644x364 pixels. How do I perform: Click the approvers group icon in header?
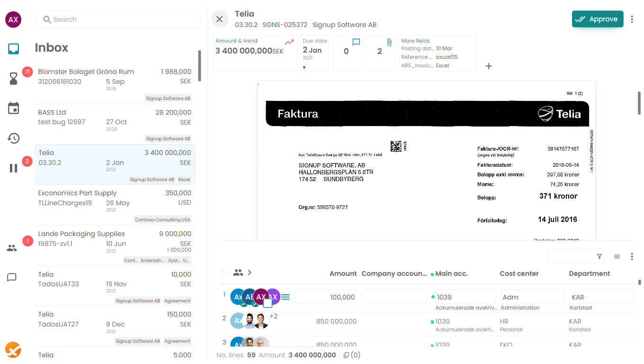238,273
